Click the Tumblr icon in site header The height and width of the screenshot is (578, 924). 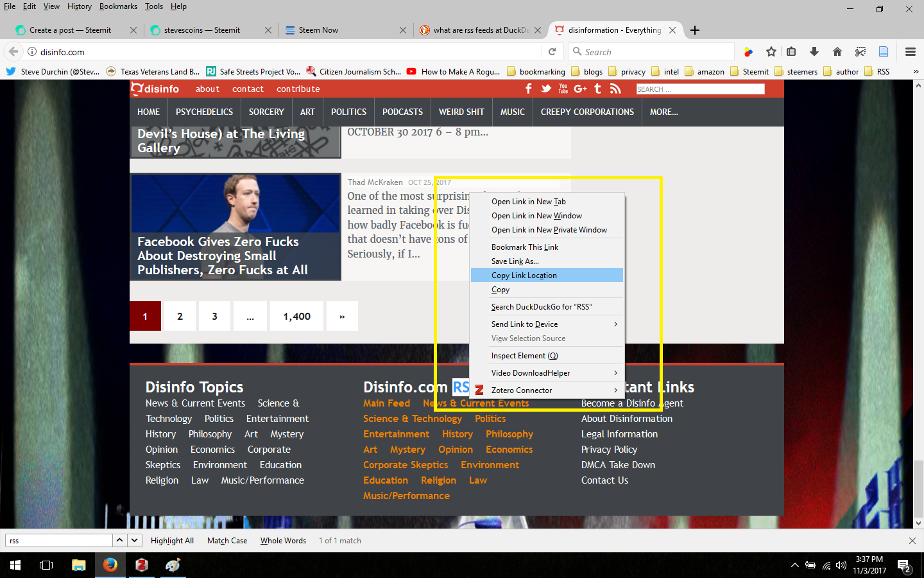coord(598,89)
